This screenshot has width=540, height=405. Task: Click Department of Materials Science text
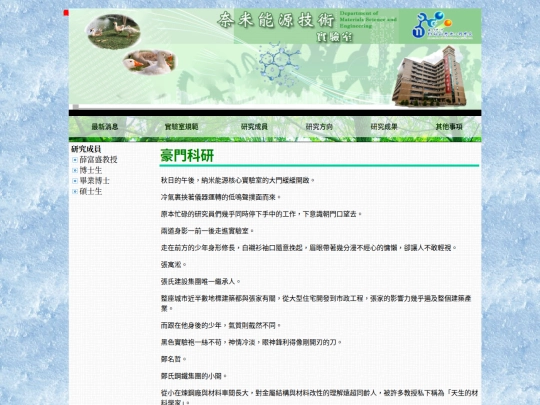(368, 19)
